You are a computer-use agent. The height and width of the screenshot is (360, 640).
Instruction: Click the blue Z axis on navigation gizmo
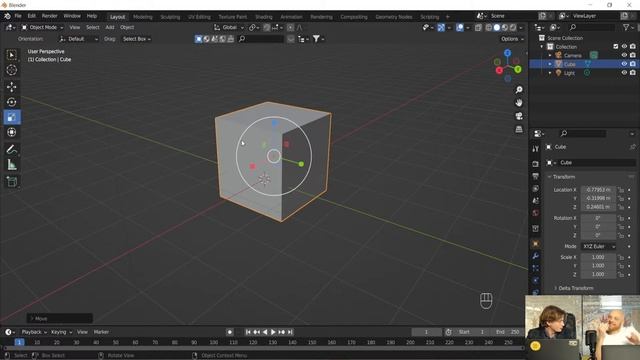(x=507, y=53)
